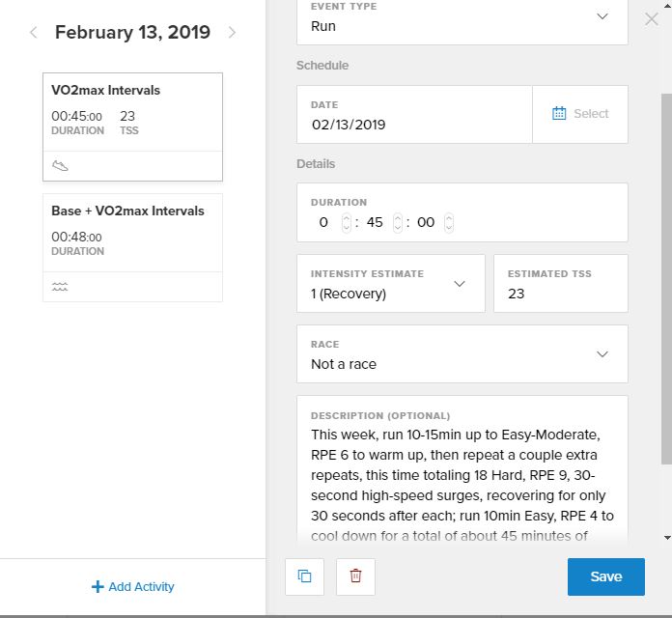Viewport: 672px width, 618px height.
Task: Go to next day arrow
Action: (x=232, y=33)
